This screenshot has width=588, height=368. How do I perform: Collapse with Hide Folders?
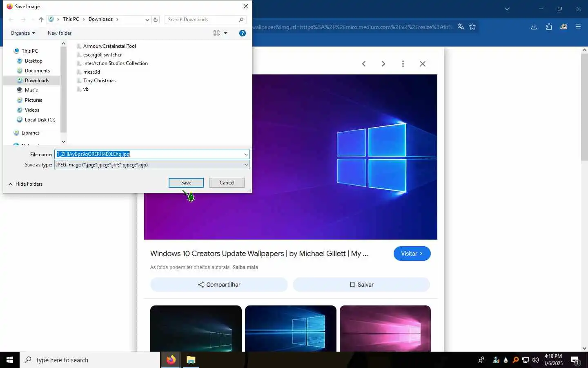pyautogui.click(x=25, y=184)
